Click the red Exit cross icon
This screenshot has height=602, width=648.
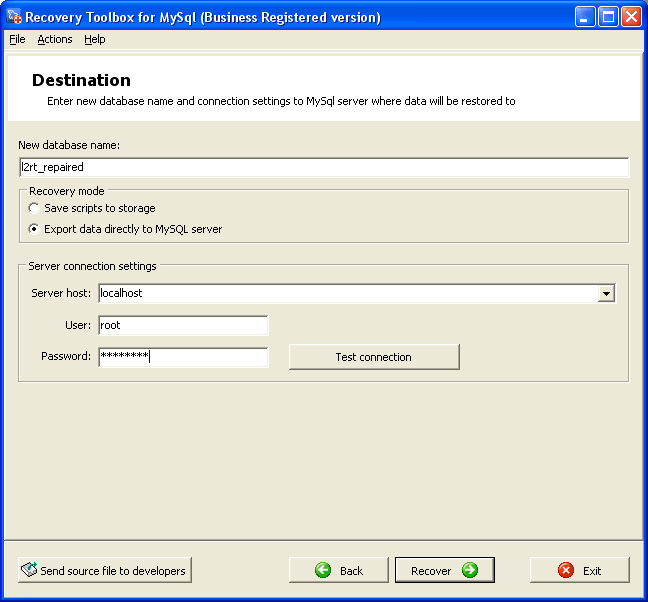coord(566,570)
